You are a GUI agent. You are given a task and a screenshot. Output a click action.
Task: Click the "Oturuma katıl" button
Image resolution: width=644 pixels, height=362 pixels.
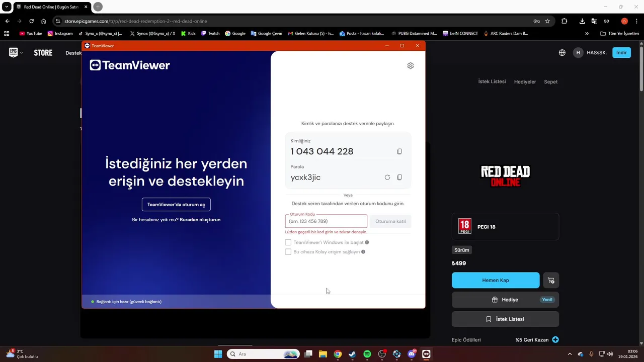pos(390,221)
